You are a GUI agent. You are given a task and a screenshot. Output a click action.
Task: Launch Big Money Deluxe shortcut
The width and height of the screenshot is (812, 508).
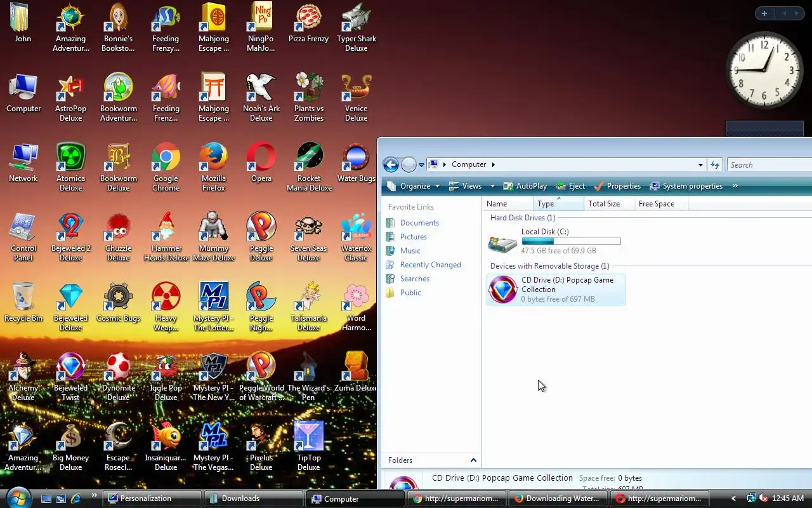coord(70,446)
